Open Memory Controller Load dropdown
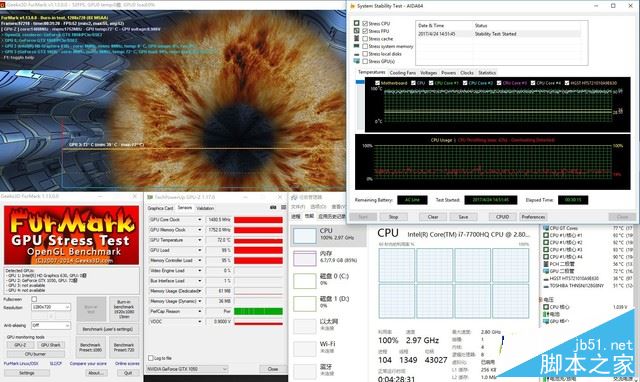Image resolution: width=640 pixels, height=382 pixels. coord(200,260)
